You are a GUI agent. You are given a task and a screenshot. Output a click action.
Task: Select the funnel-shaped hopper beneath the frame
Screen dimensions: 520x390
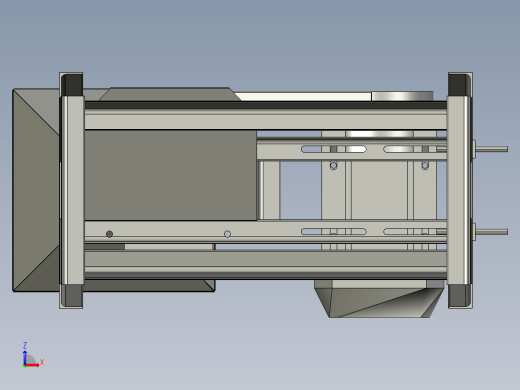[x=380, y=299]
